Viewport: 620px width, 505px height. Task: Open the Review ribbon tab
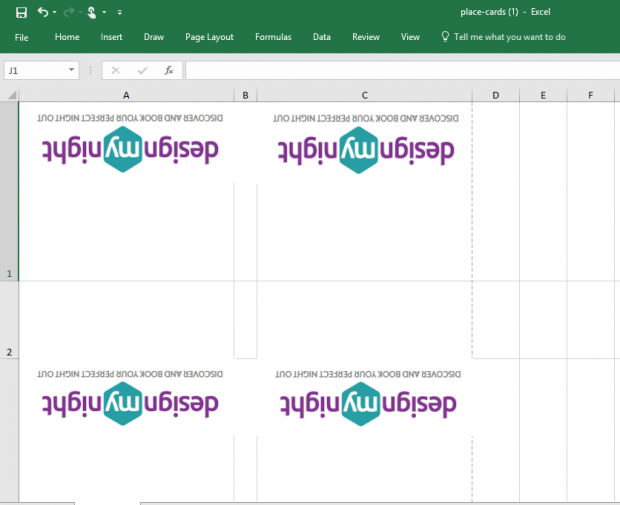[x=366, y=37]
